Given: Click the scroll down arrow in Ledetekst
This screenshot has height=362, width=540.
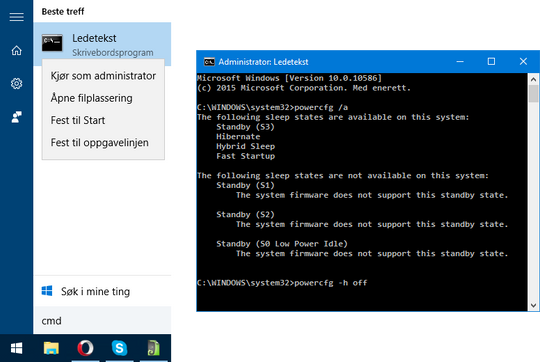Looking at the screenshot, I should (x=533, y=305).
